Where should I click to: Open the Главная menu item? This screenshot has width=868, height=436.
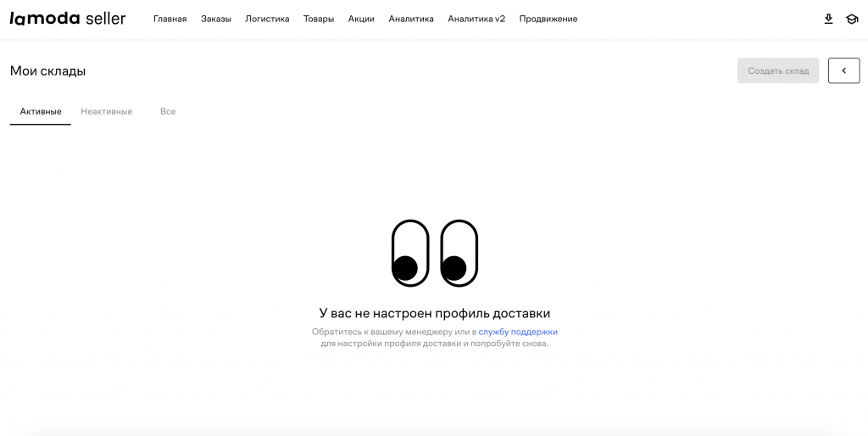[170, 19]
